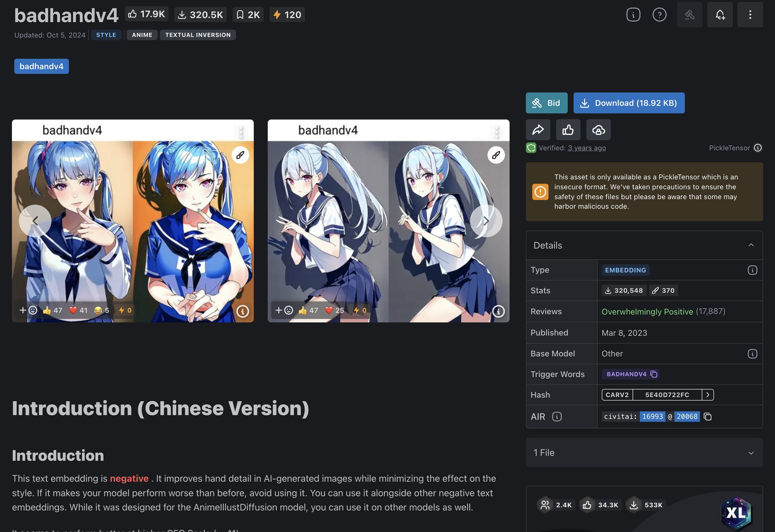Screen dimensions: 775x532
Task: Expand the 1 File section
Action: [x=751, y=453]
